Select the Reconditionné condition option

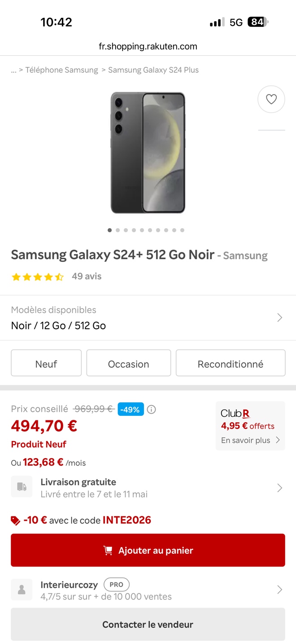(231, 363)
